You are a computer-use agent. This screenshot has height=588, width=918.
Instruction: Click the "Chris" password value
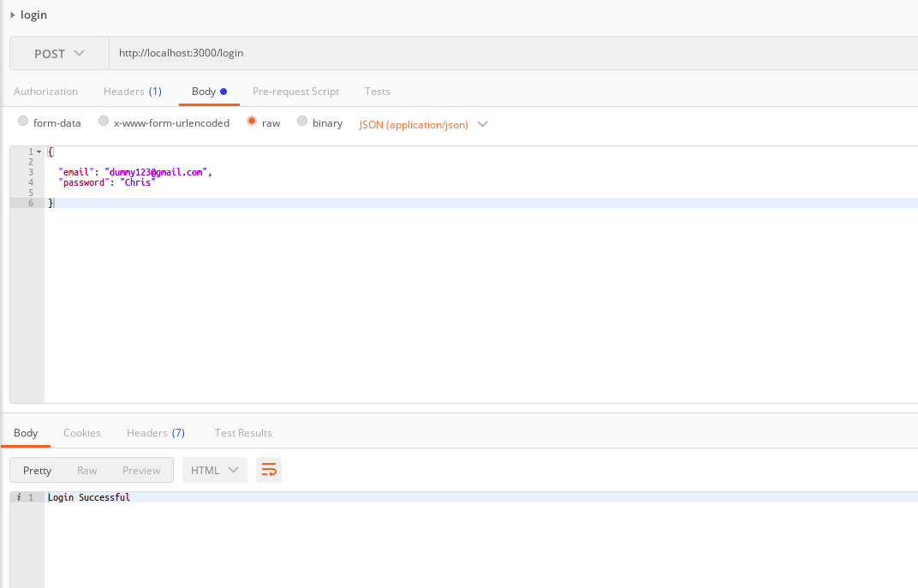138,182
